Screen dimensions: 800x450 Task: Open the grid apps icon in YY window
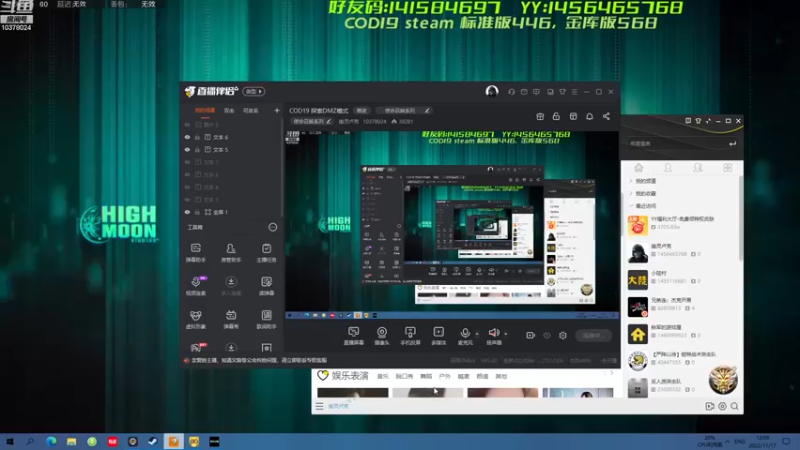click(x=728, y=168)
